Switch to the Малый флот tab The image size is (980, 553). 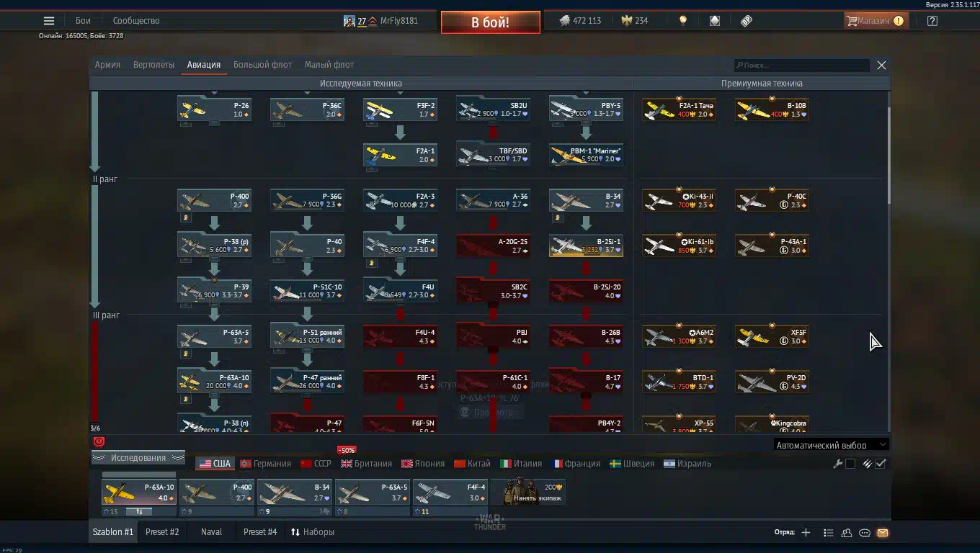click(x=329, y=65)
